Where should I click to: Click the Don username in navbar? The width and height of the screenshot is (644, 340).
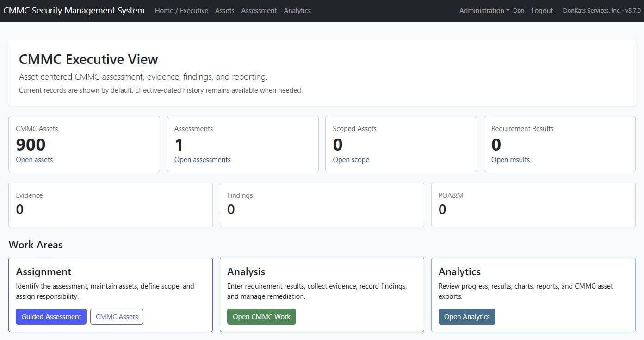pyautogui.click(x=519, y=10)
